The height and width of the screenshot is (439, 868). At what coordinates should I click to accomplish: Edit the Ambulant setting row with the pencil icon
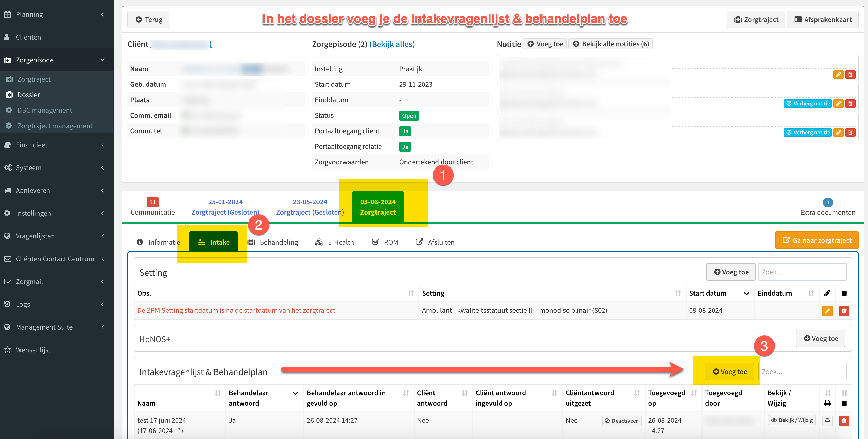click(827, 311)
